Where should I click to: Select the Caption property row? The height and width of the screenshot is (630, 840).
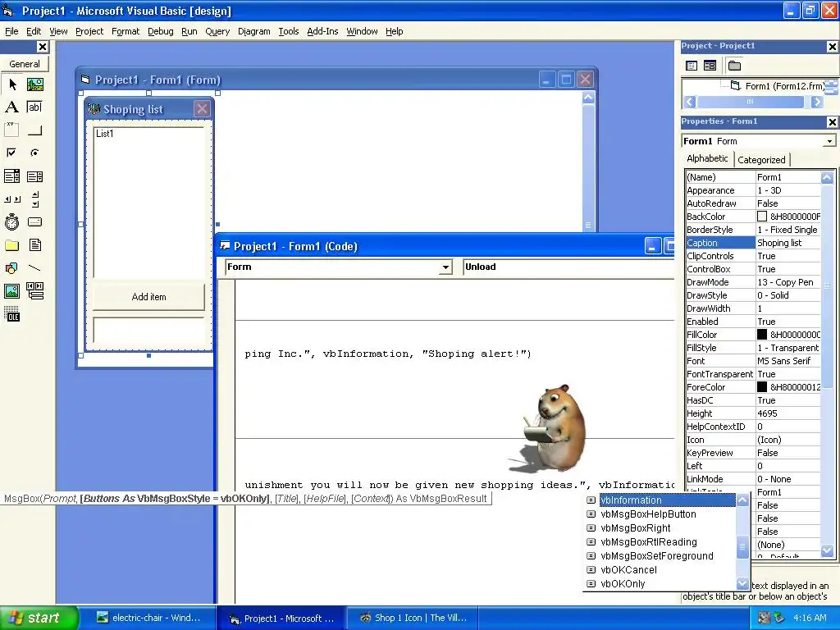[x=753, y=243]
